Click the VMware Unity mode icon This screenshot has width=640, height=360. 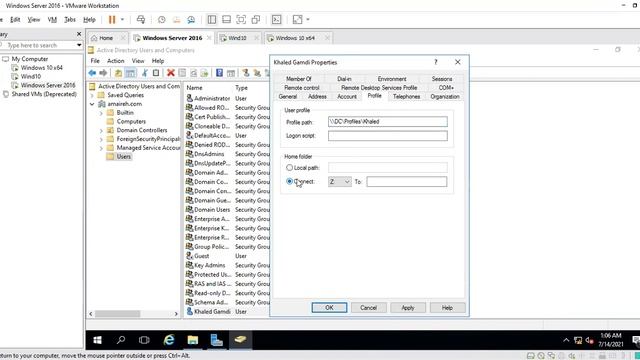pos(256,20)
